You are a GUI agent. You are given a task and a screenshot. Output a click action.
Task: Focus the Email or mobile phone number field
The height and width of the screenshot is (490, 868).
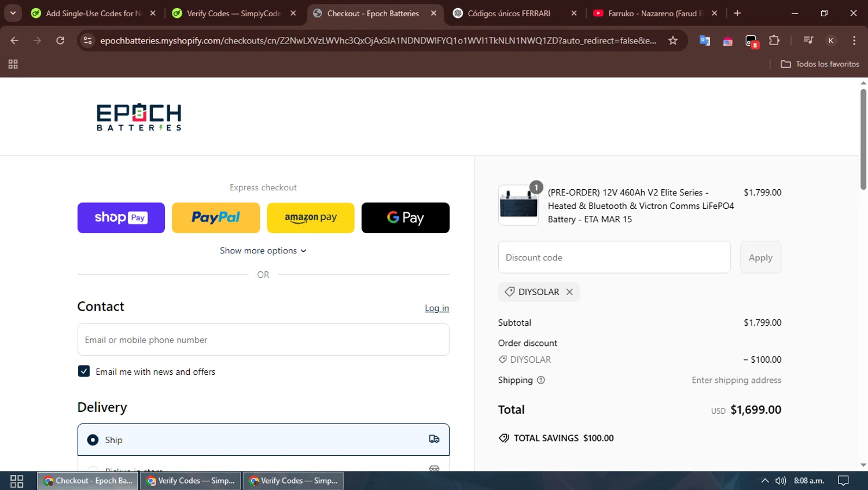(263, 340)
